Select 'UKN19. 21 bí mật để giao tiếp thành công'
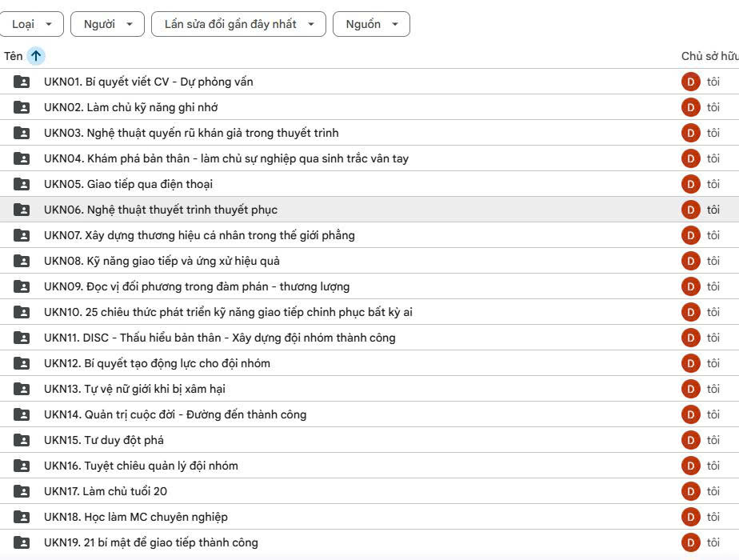Image resolution: width=739 pixels, height=560 pixels. pos(151,542)
